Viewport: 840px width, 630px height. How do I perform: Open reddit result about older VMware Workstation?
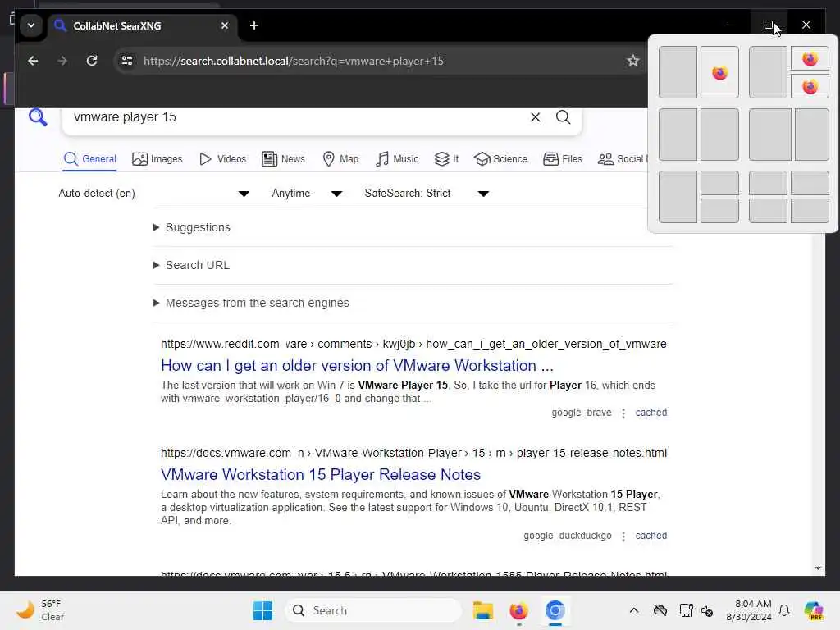point(357,365)
